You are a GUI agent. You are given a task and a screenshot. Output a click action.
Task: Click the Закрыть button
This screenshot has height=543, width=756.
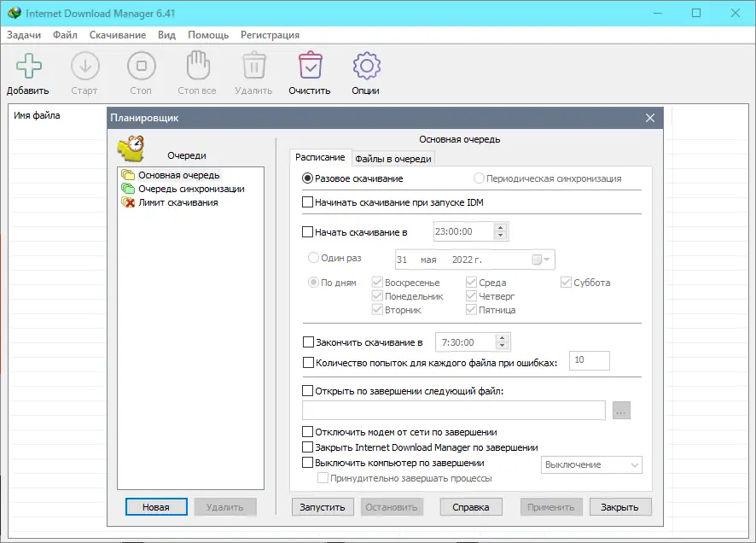tap(620, 507)
